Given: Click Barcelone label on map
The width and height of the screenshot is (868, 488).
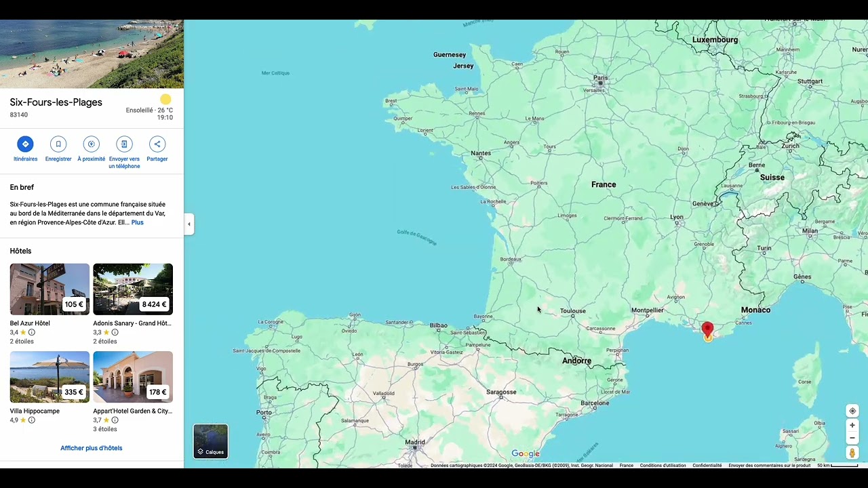Looking at the screenshot, I should point(595,403).
